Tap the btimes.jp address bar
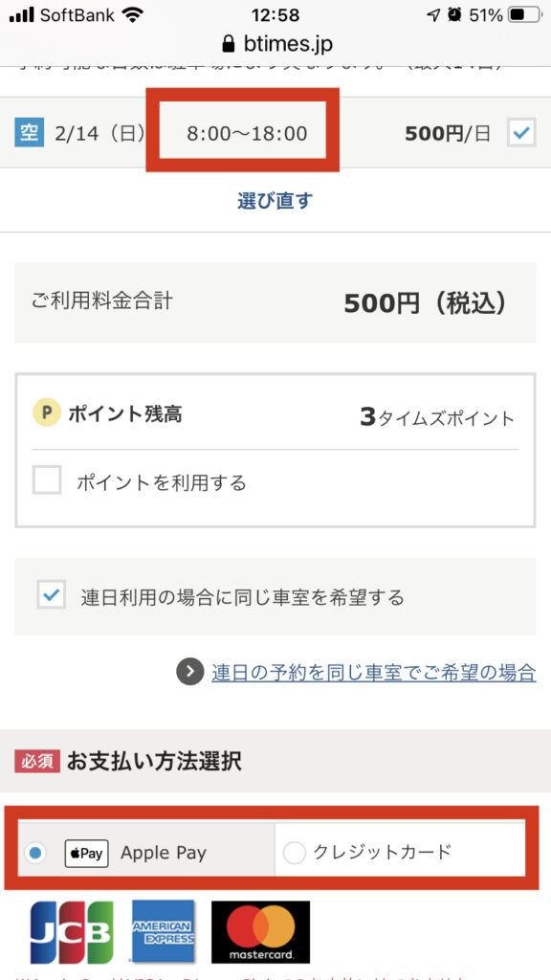Image resolution: width=551 pixels, height=980 pixels. (275, 44)
